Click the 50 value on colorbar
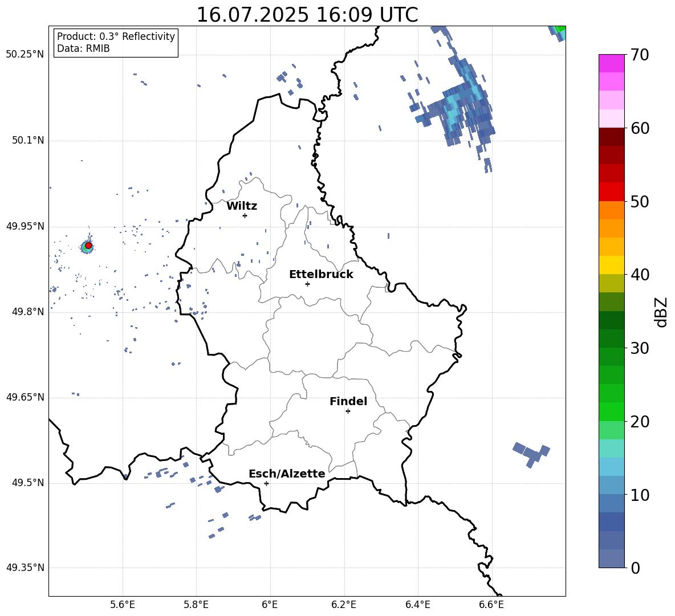Viewport: 675px width, 616px height. pos(640,201)
